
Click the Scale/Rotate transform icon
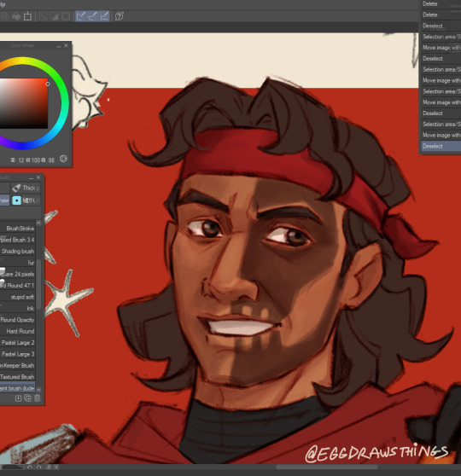tap(27, 16)
